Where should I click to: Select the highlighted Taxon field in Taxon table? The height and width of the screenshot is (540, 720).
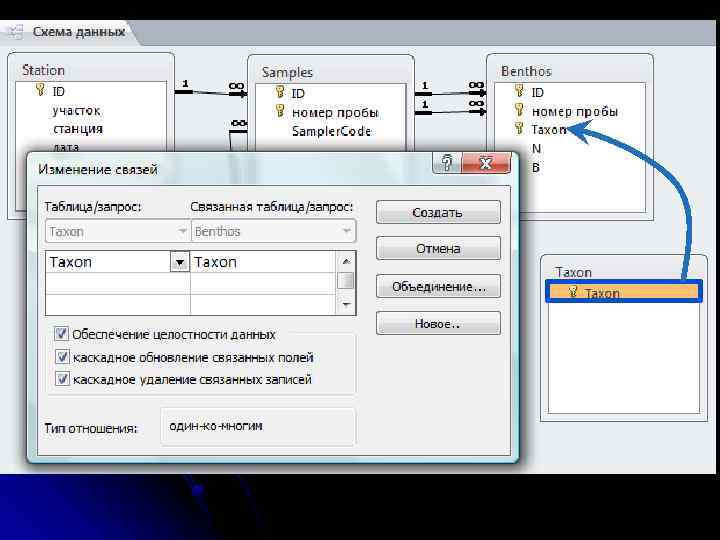[x=624, y=292]
